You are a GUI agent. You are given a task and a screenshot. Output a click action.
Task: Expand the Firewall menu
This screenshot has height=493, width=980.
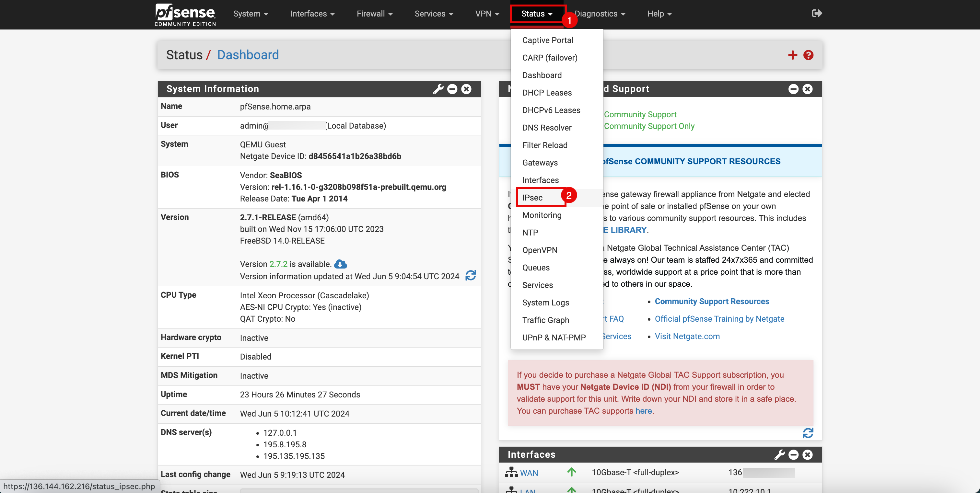(x=374, y=14)
